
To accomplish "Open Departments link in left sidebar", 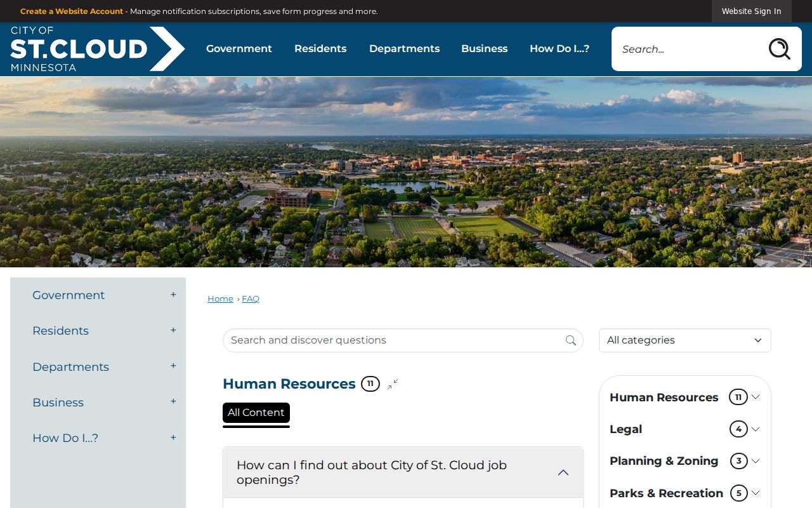I will pyautogui.click(x=70, y=367).
